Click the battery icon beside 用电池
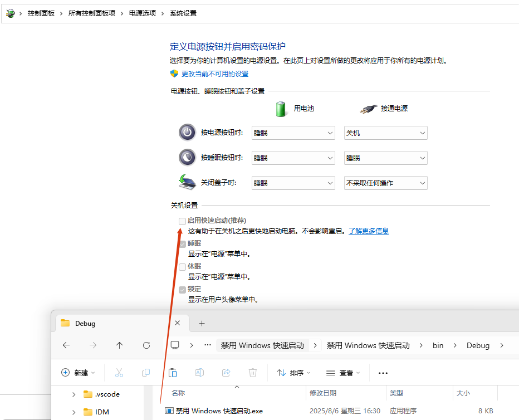The width and height of the screenshot is (519, 420). [x=281, y=109]
